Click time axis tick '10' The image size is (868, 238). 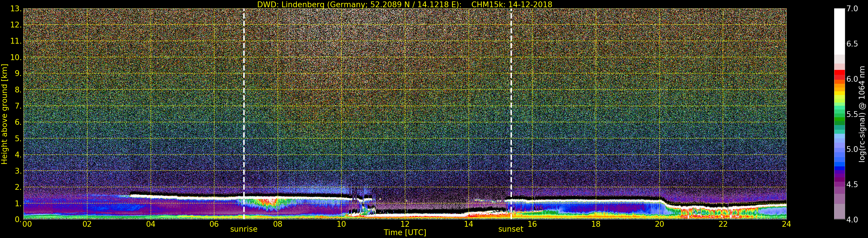point(341,224)
